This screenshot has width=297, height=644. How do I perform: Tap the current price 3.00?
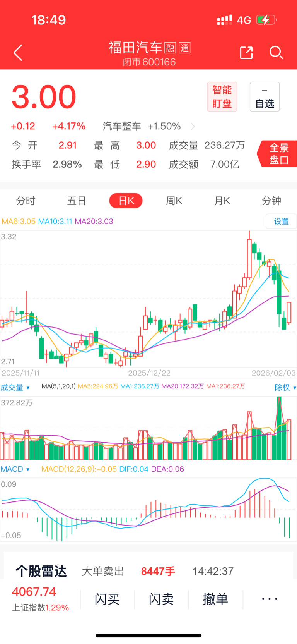point(44,97)
